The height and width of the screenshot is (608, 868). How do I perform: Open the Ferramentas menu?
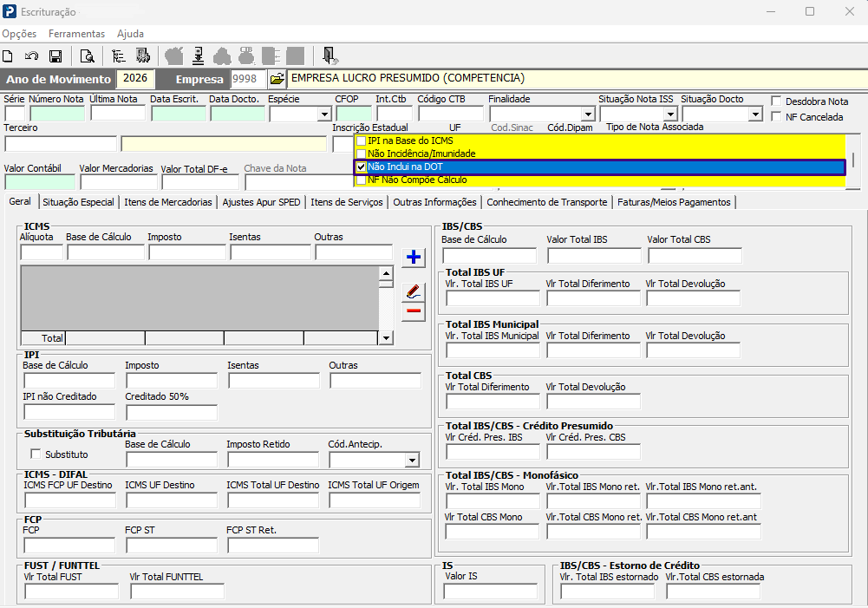[76, 34]
